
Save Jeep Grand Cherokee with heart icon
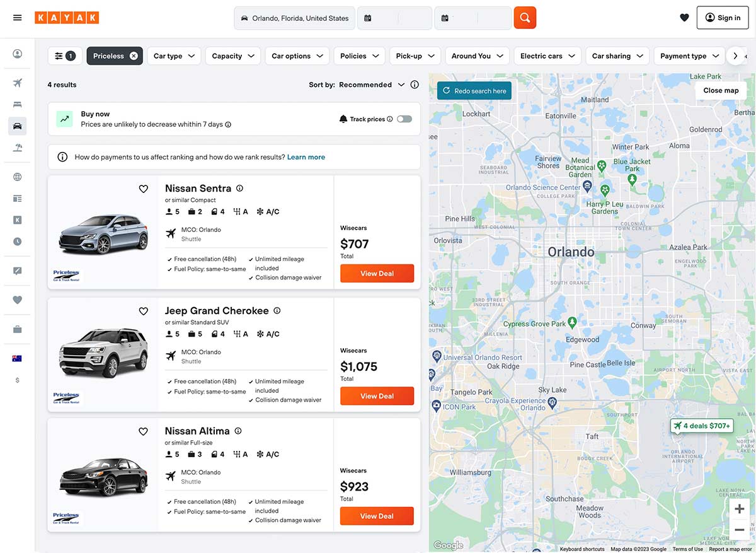144,311
